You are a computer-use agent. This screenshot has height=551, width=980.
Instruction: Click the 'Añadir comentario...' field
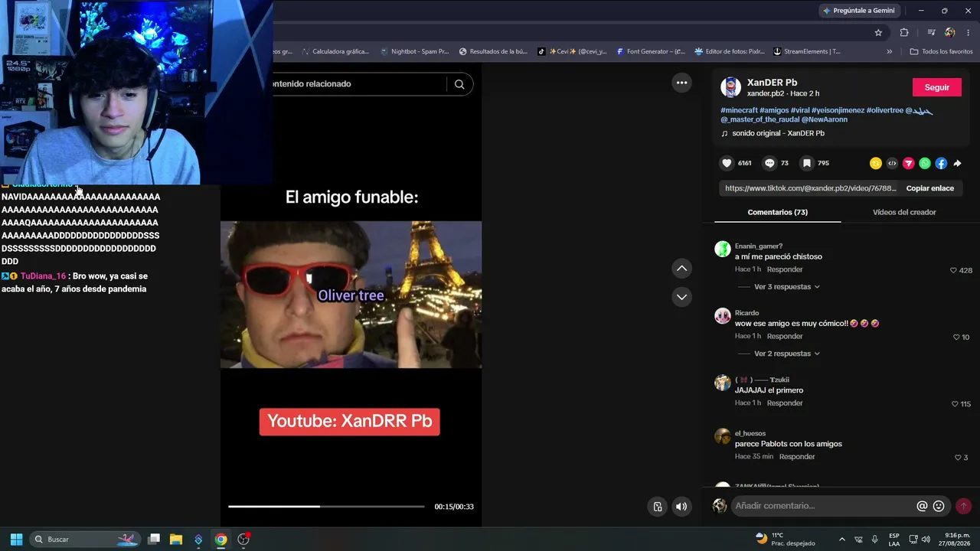pyautogui.click(x=823, y=506)
